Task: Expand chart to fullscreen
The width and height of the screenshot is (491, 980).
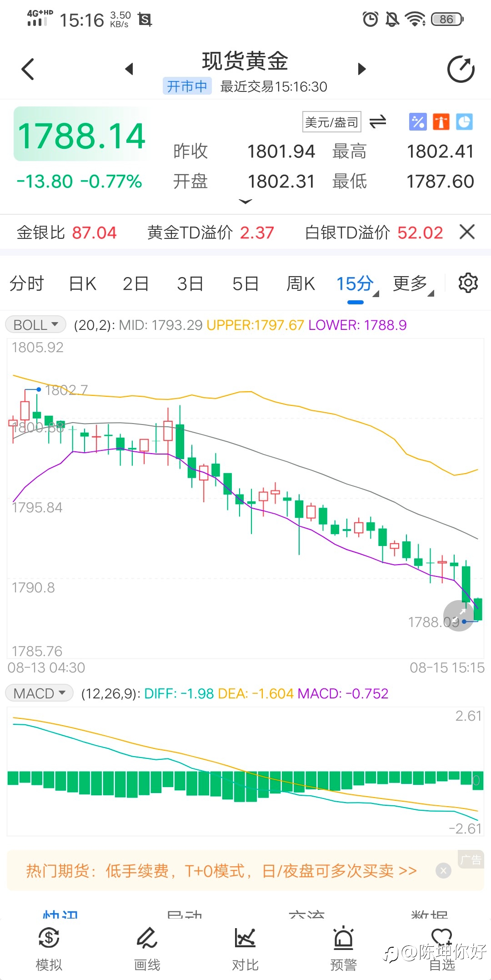Action: coord(458,616)
